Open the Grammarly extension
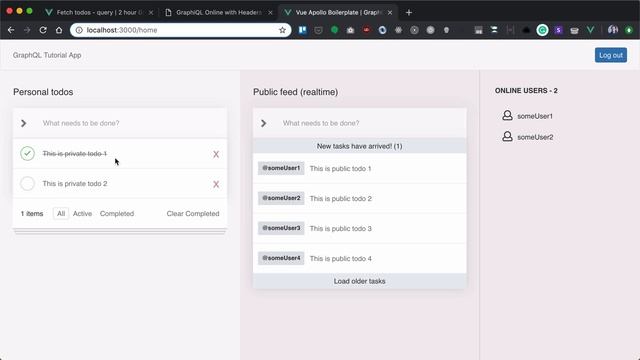 coord(542,30)
